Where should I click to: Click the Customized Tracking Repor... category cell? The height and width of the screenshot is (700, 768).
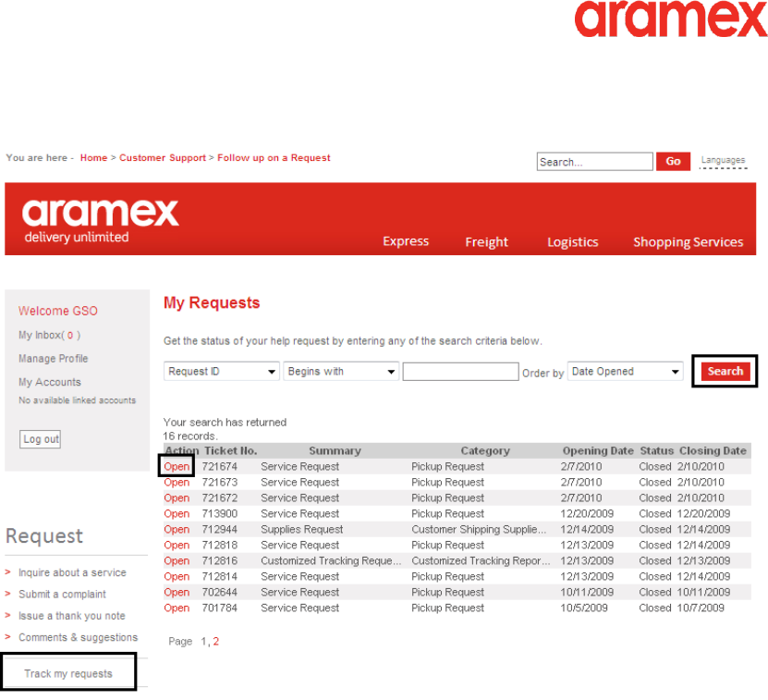pyautogui.click(x=481, y=560)
